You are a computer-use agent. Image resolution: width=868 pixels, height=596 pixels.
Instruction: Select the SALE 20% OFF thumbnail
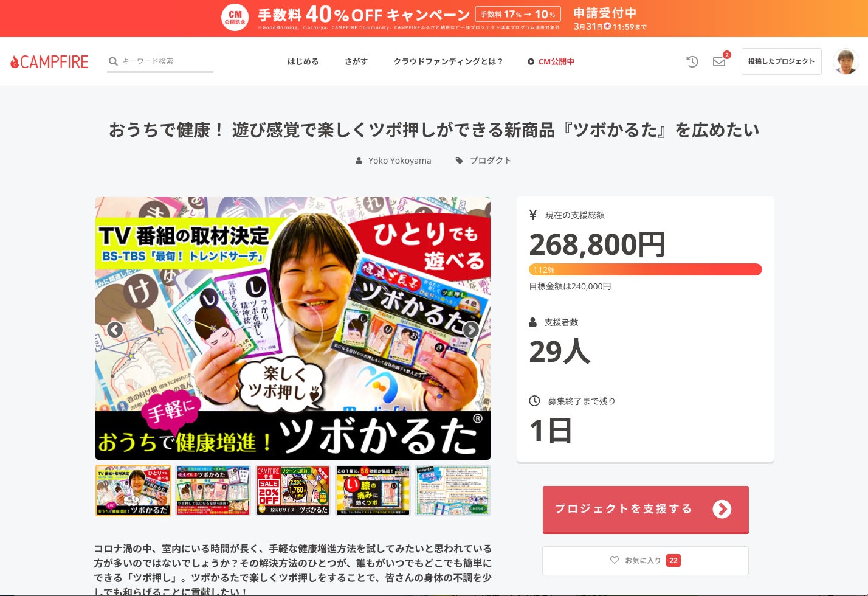[293, 490]
